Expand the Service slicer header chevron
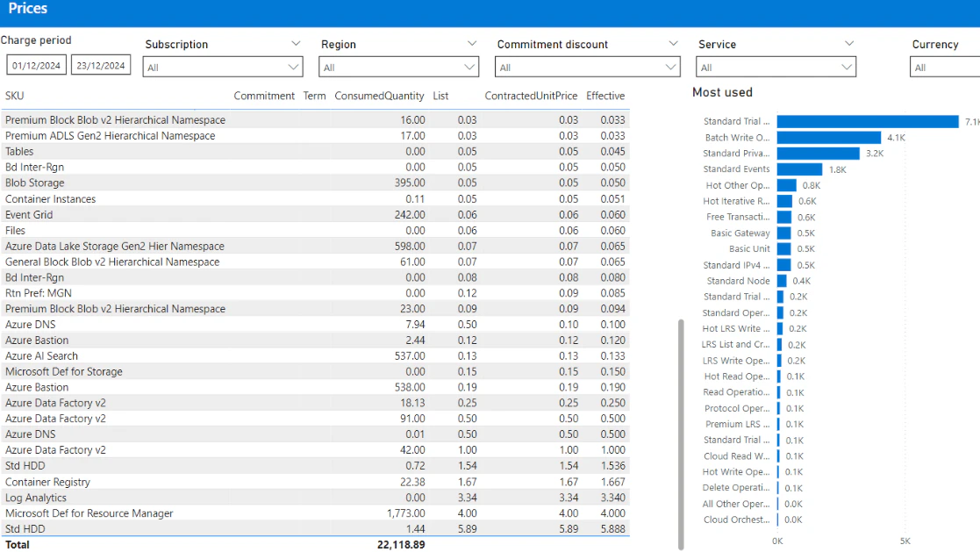The height and width of the screenshot is (552, 980). pos(848,44)
